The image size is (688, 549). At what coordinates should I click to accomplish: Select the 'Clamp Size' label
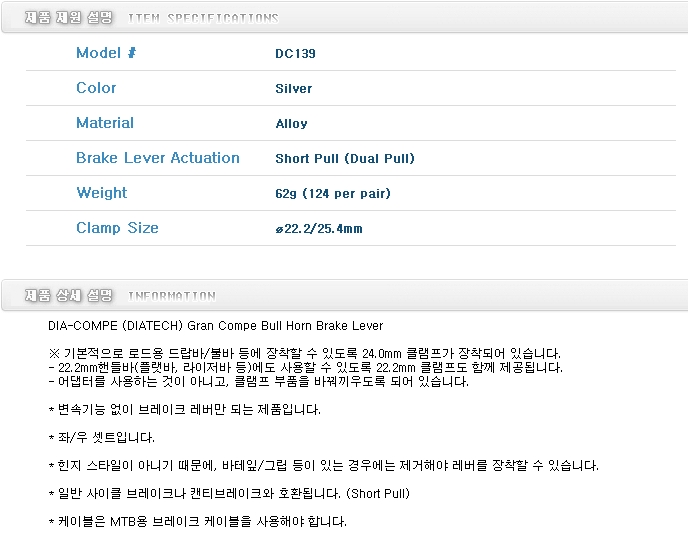click(x=117, y=228)
